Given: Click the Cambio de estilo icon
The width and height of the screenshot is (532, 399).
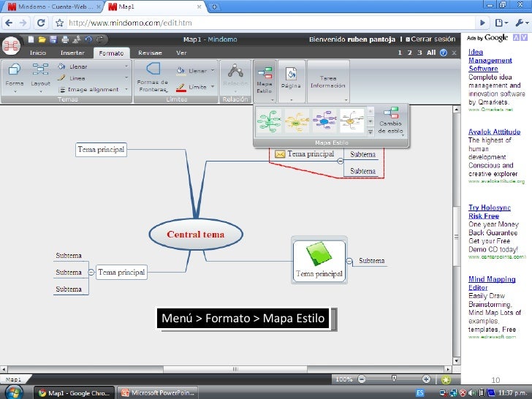Looking at the screenshot, I should [x=391, y=113].
